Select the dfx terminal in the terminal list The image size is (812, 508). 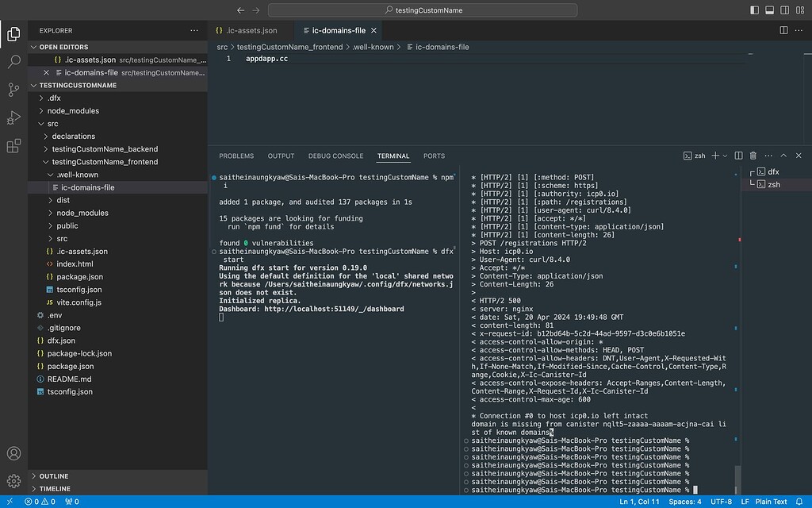[773, 171]
